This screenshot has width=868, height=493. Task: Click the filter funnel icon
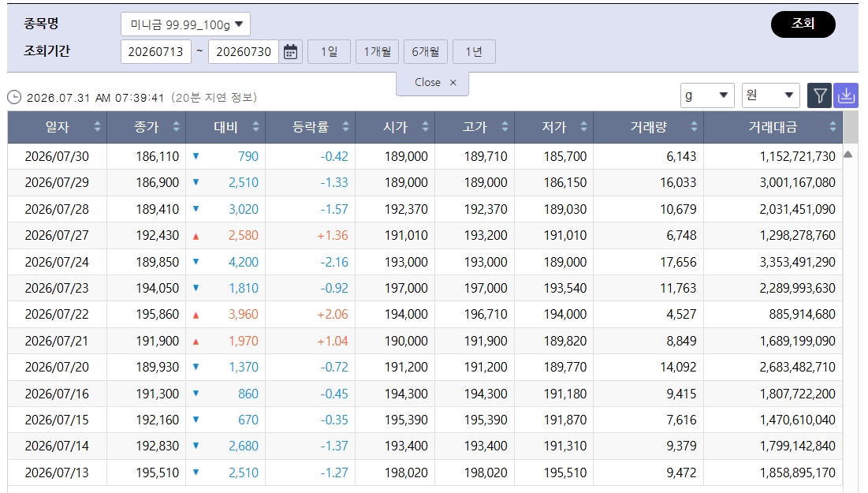coord(819,95)
